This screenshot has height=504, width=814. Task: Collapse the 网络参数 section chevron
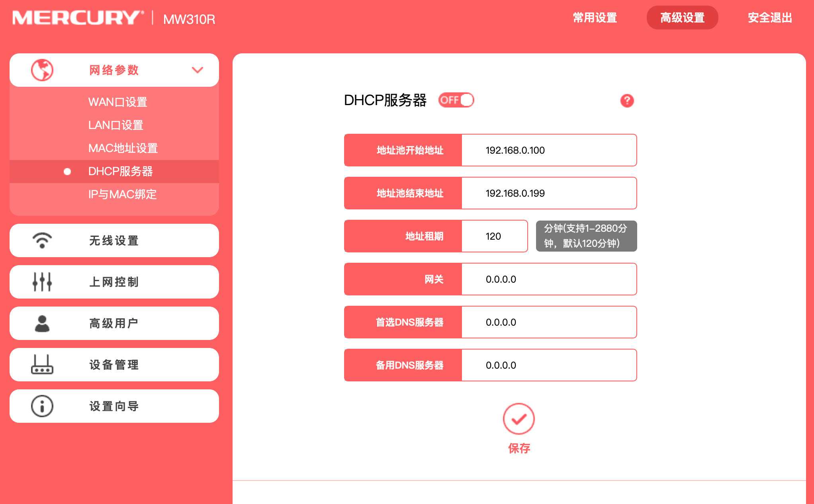pos(197,70)
